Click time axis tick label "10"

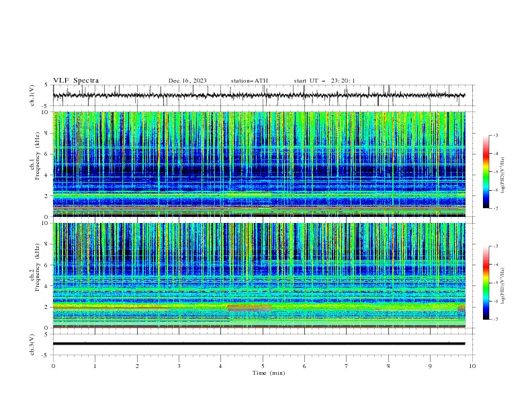coord(472,366)
